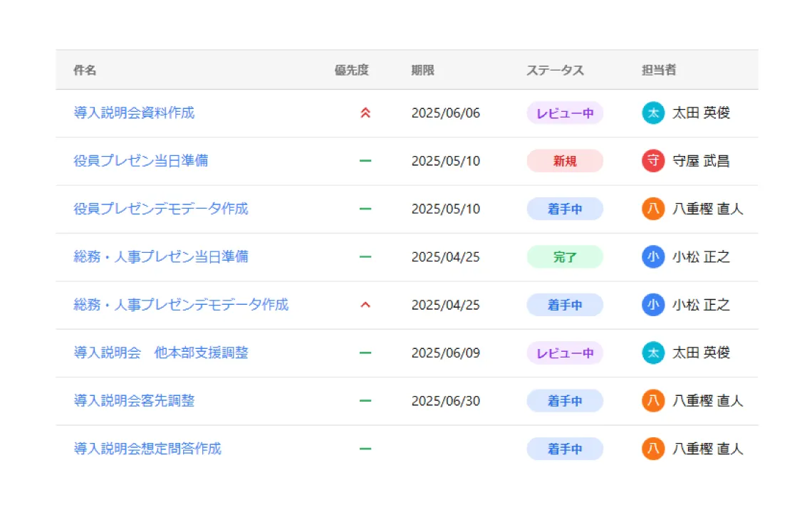Click the ステータス column header
Screen dimensions: 812x527
click(x=555, y=70)
